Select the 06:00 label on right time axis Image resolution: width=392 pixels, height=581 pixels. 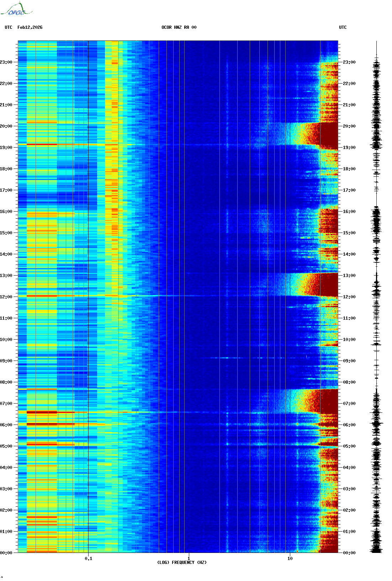pos(349,425)
